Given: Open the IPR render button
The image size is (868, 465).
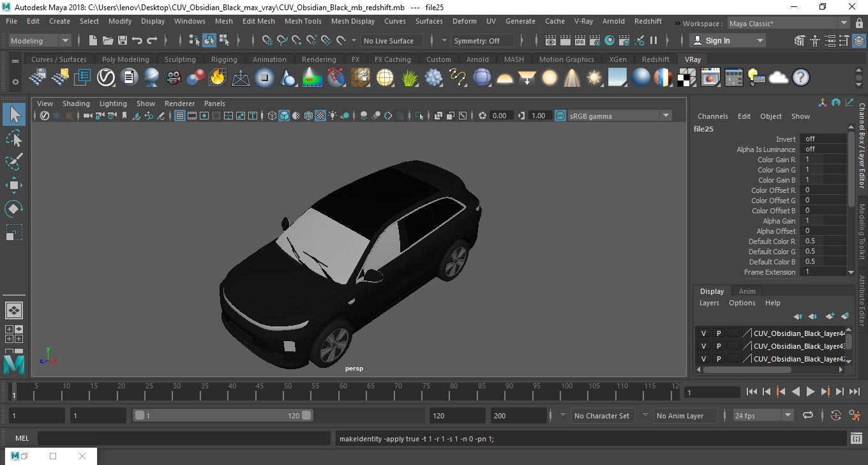Looking at the screenshot, I should [580, 41].
